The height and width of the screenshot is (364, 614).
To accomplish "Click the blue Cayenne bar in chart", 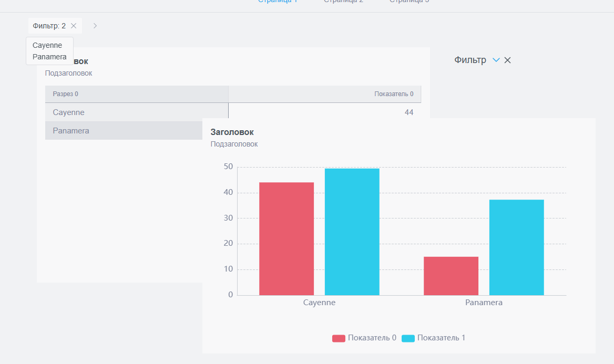I will pyautogui.click(x=352, y=232).
